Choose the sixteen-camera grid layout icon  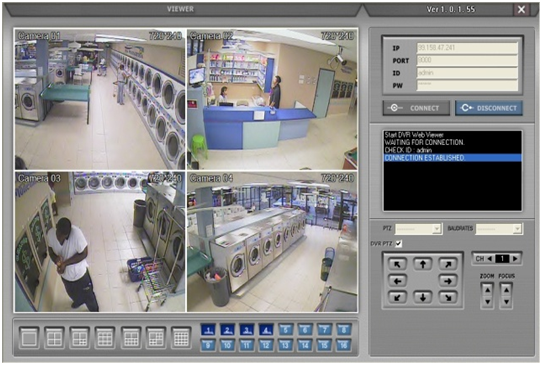click(x=181, y=337)
